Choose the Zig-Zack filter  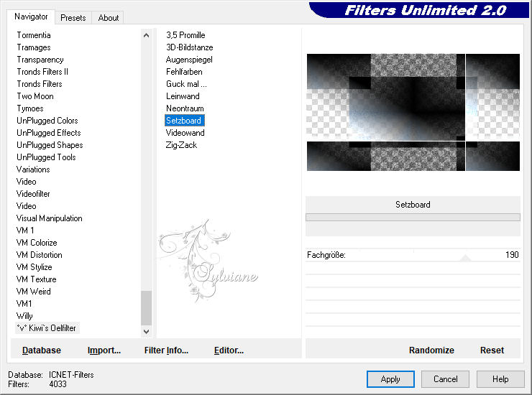pos(181,145)
